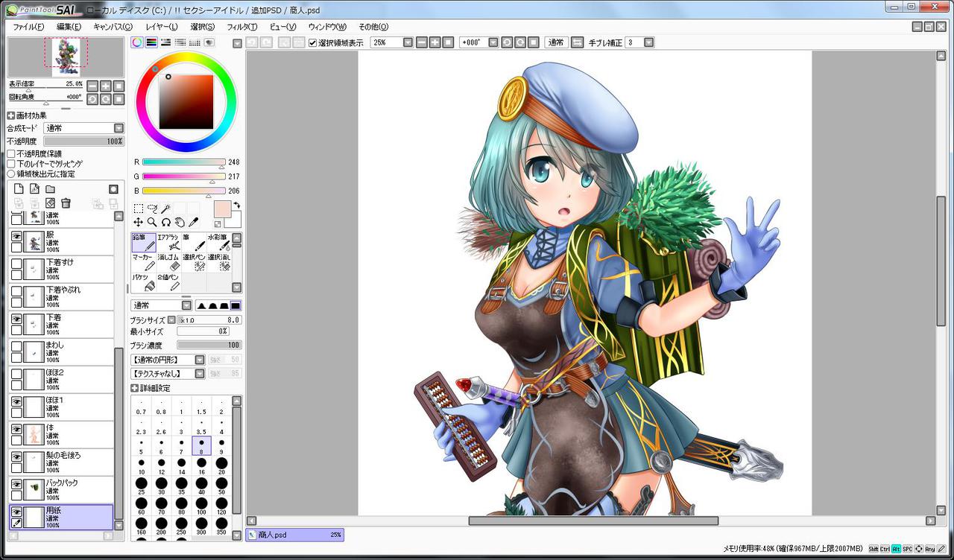This screenshot has width=954, height=560.
Task: Hide the 服 layer
Action: (x=16, y=235)
